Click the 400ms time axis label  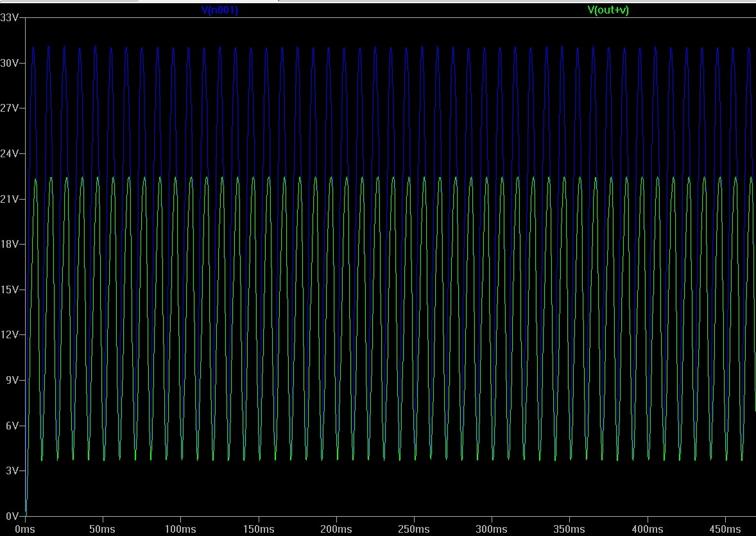pyautogui.click(x=647, y=529)
